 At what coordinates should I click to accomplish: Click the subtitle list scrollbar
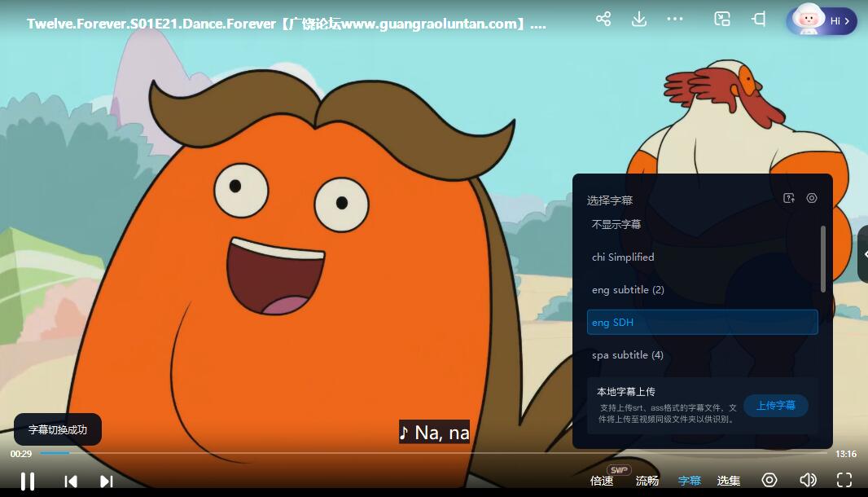pos(823,259)
